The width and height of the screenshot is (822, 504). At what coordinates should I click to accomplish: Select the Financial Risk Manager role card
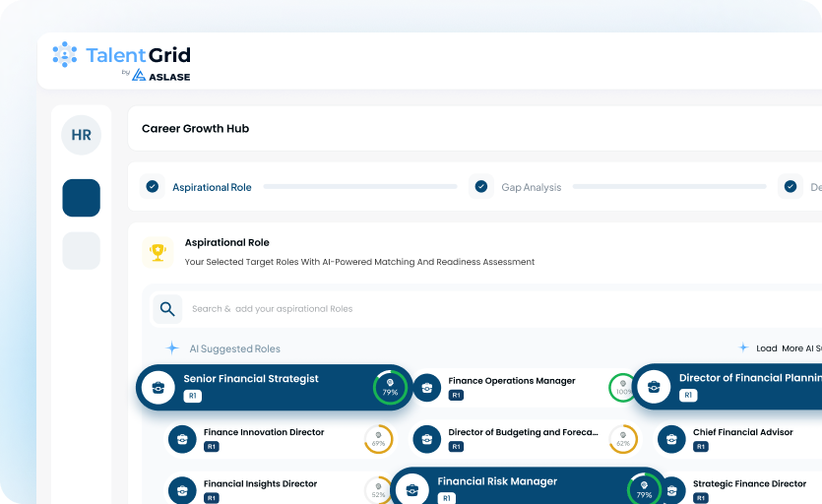529,485
